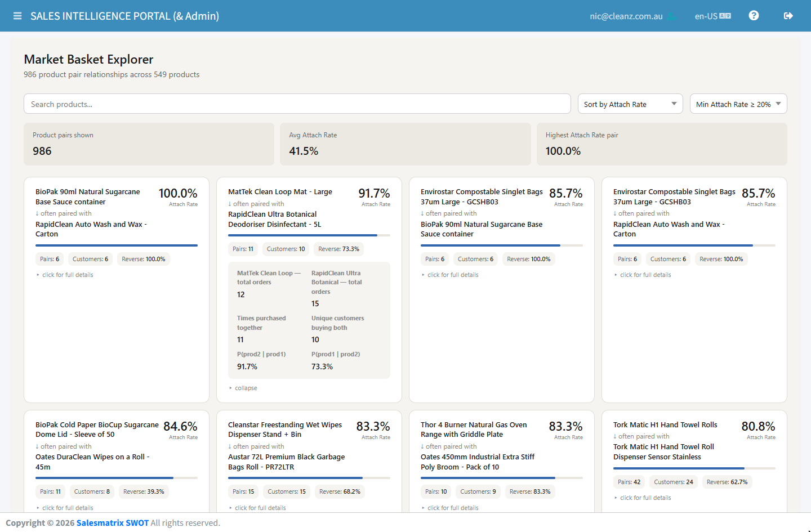Screen dimensions: 811x532
Task: Click the Market Basket Explorer heading
Action: tap(88, 59)
